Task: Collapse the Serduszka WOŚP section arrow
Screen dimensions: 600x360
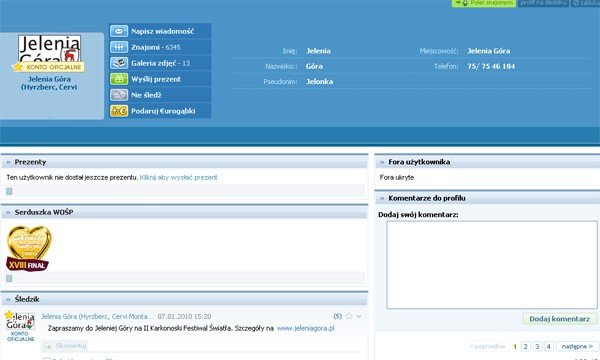Action: point(8,212)
